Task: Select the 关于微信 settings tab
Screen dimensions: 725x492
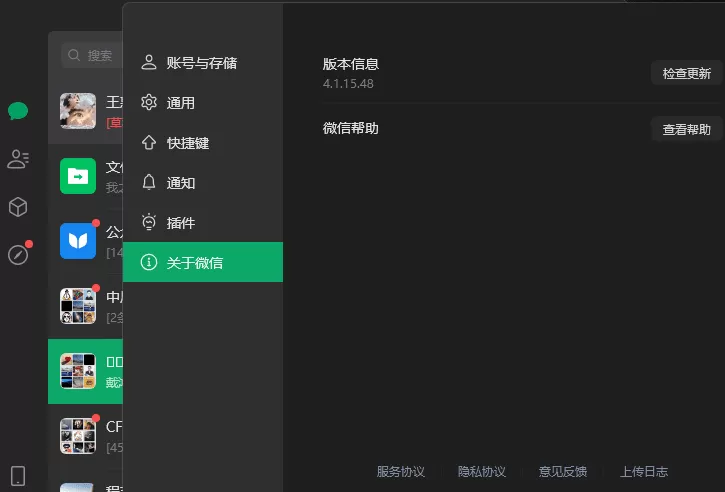Action: point(203,262)
